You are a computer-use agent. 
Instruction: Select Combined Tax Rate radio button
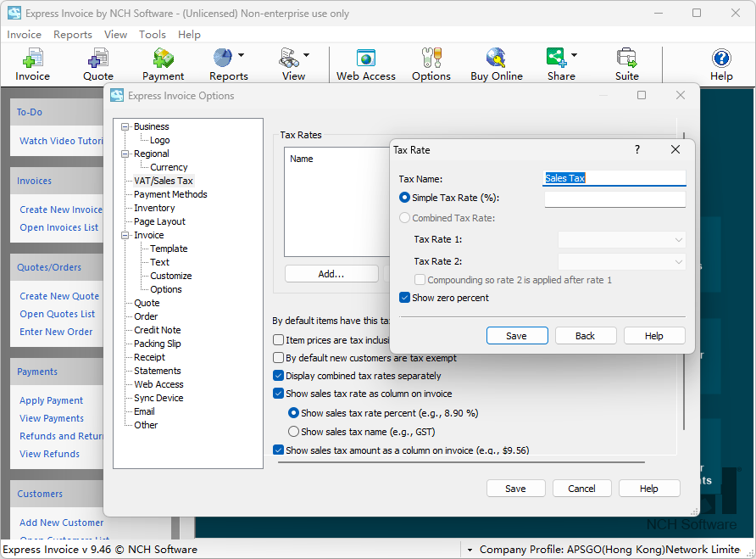[404, 218]
